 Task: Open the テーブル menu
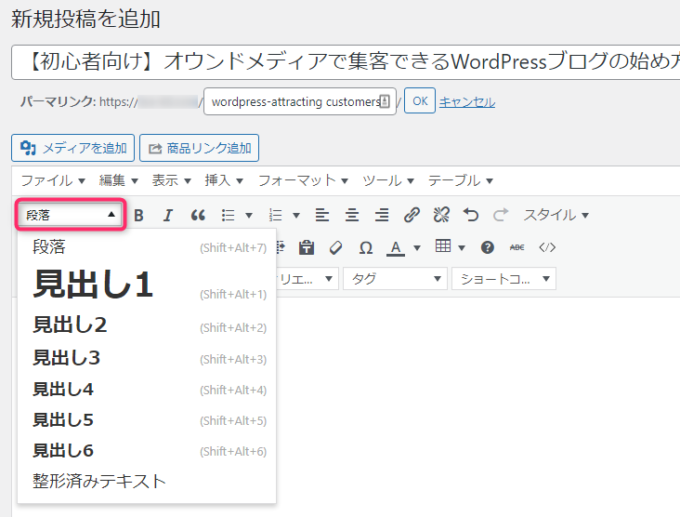point(461,180)
